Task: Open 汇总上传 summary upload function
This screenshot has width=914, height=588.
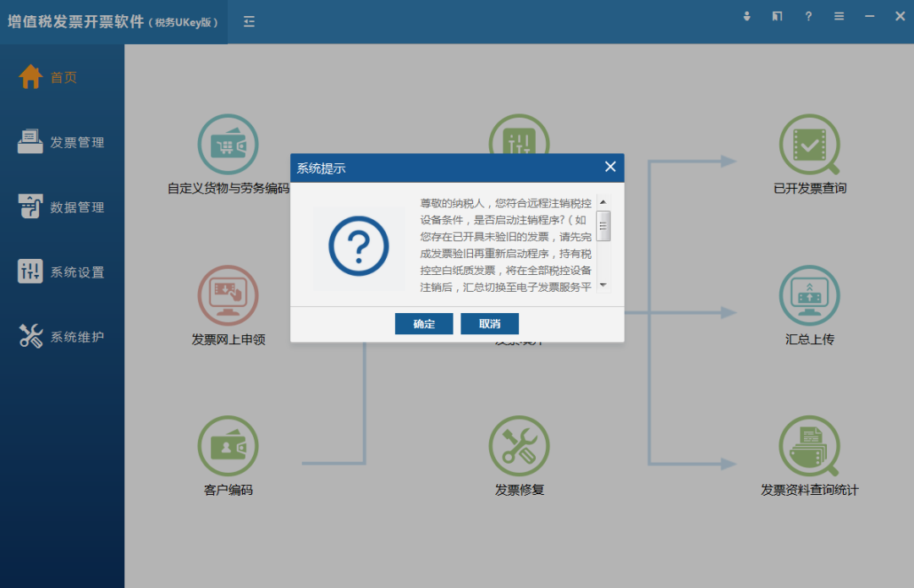Action: 809,295
